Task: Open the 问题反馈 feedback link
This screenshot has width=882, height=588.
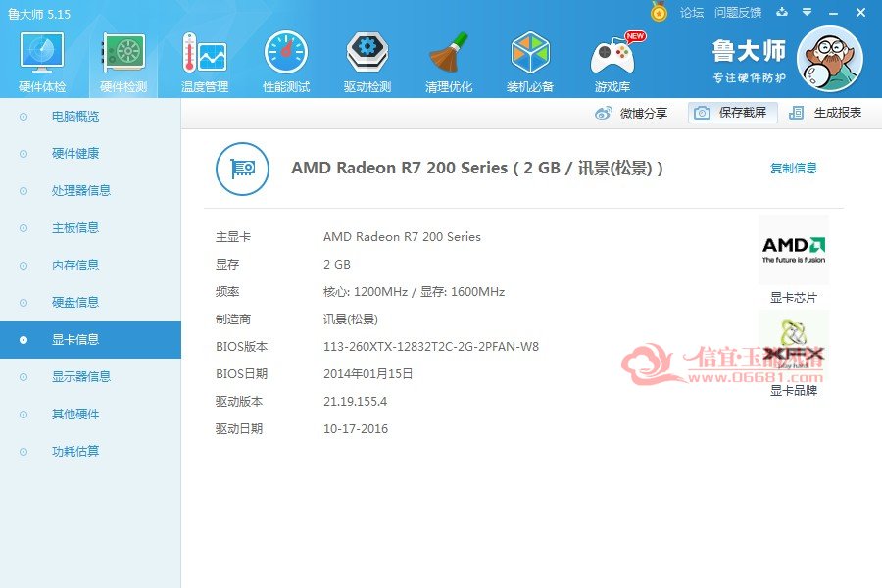Action: coord(738,13)
